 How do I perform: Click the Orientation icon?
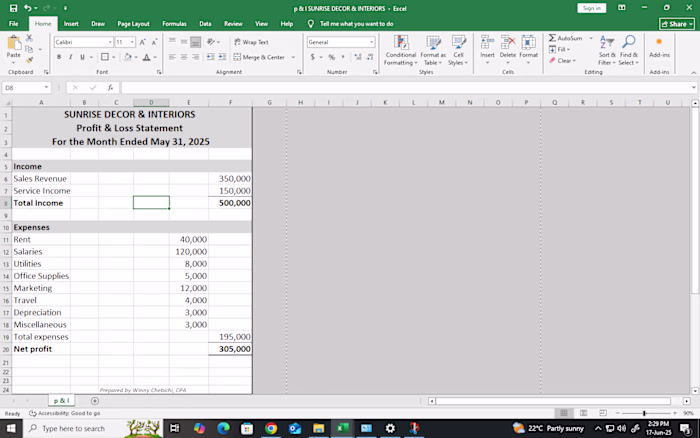click(x=211, y=42)
